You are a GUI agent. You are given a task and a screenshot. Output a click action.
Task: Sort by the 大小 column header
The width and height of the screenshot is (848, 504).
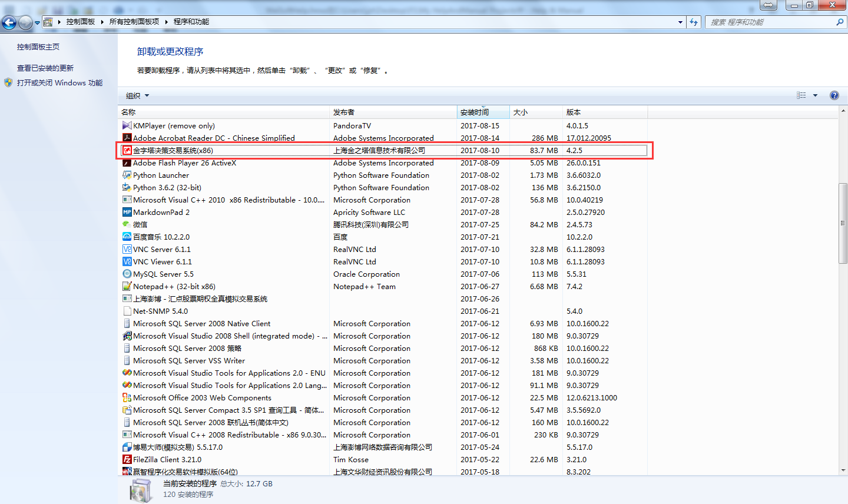tap(536, 112)
